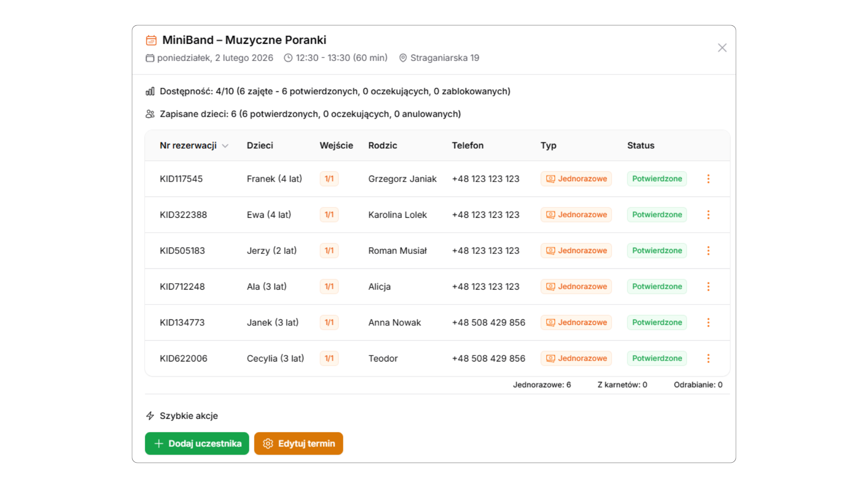Click the Edytuj termin button

(298, 443)
